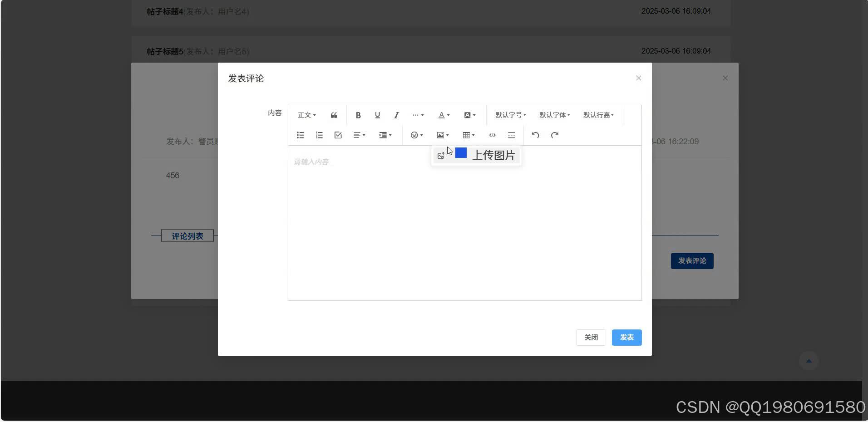This screenshot has height=422, width=868.
Task: Select the 评论列表 label
Action: [187, 236]
